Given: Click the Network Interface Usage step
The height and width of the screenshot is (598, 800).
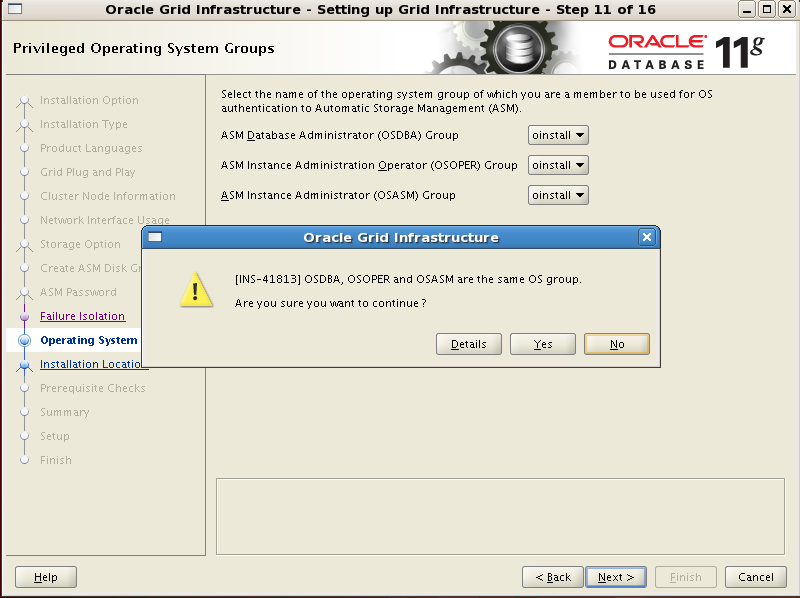Looking at the screenshot, I should (105, 220).
